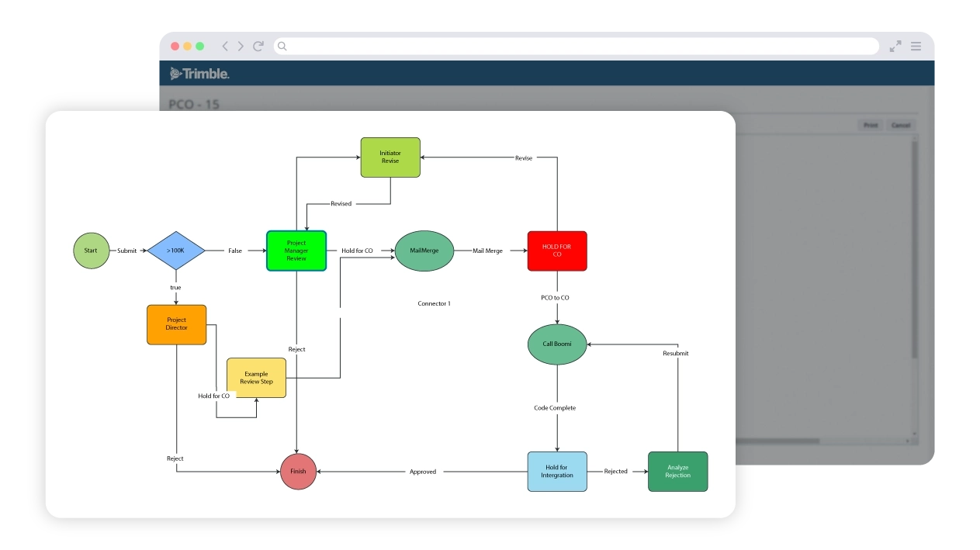Click the Submit connector label

[x=127, y=251]
